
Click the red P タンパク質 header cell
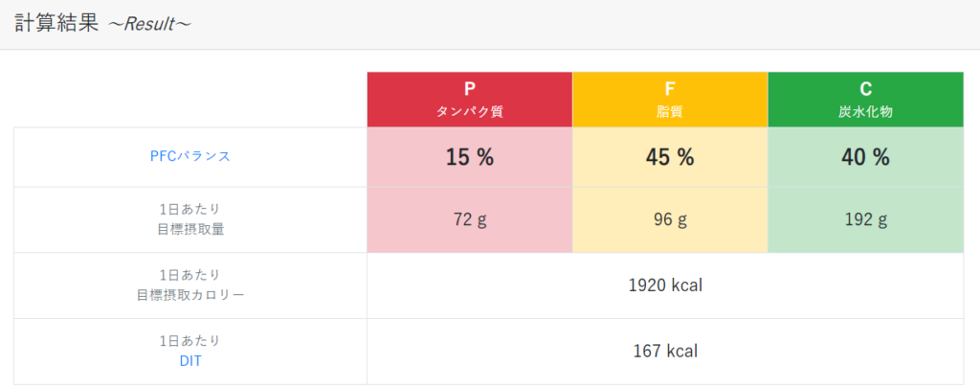469,100
